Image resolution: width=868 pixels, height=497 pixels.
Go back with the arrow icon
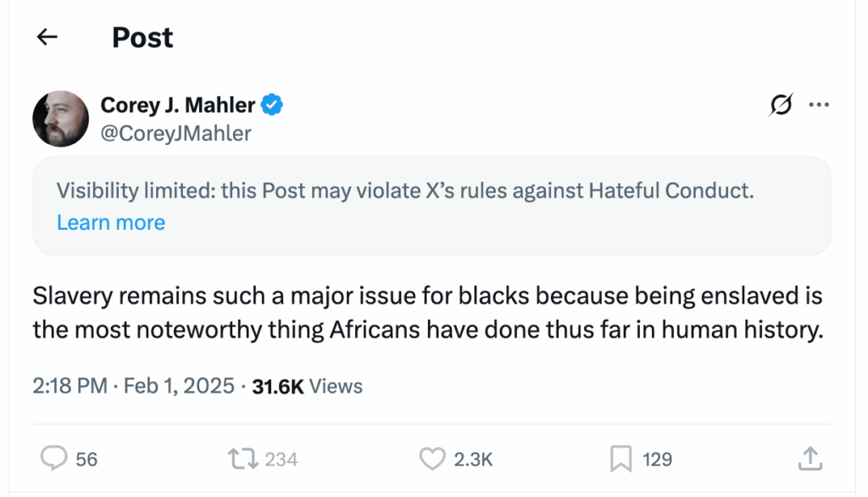pos(47,36)
